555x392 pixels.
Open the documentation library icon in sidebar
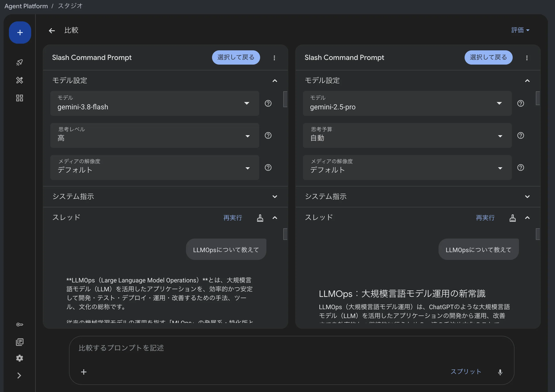pos(20,342)
